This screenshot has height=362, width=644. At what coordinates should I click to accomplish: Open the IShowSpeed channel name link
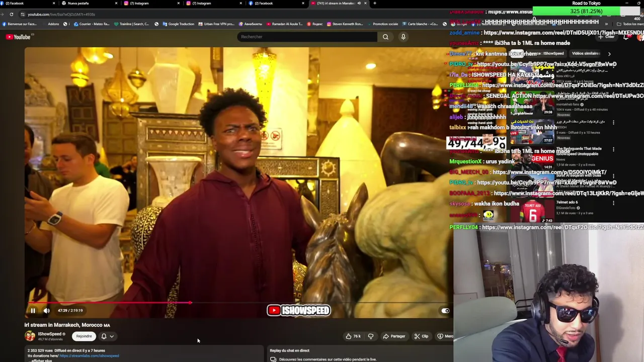click(50, 334)
